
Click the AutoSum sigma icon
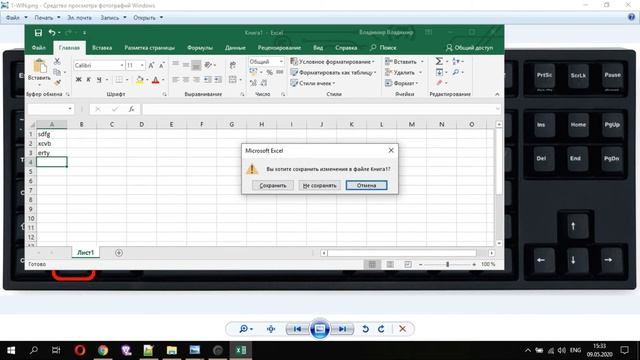[x=439, y=61]
